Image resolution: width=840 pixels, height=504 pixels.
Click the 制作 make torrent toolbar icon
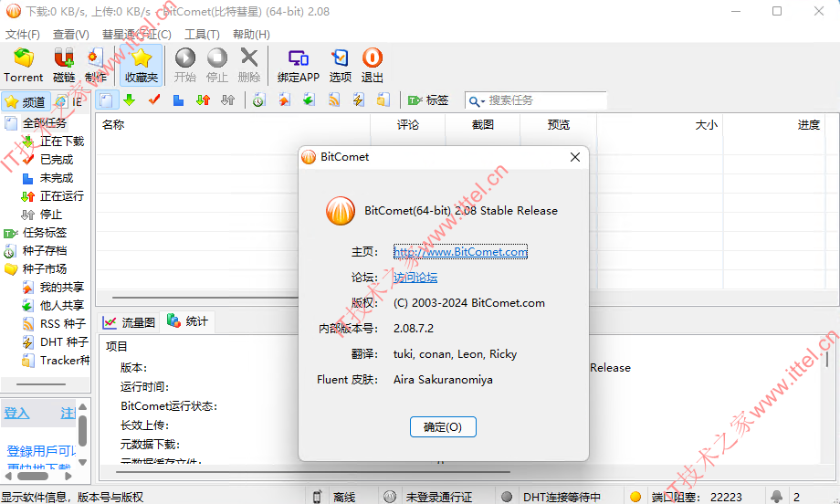(x=96, y=66)
